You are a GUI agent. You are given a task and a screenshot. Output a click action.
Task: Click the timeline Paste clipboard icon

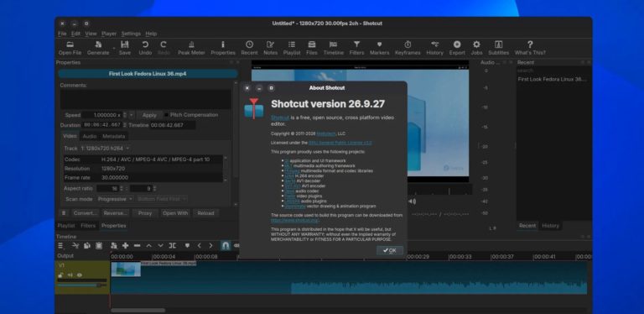[99, 245]
